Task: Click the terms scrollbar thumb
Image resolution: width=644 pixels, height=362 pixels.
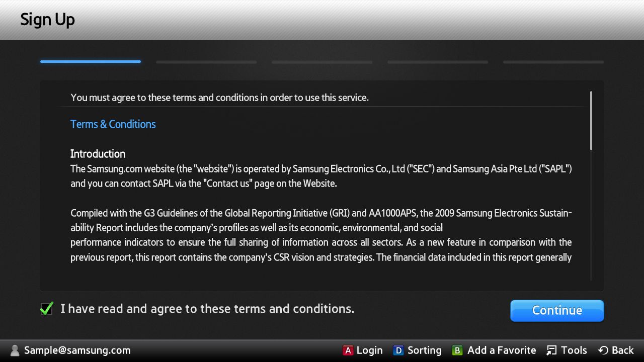Action: pos(591,121)
